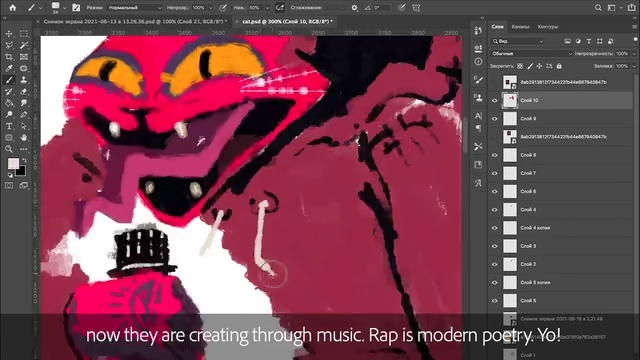This screenshot has height=360, width=640.
Task: Hide layer Слой 10
Action: [495, 100]
